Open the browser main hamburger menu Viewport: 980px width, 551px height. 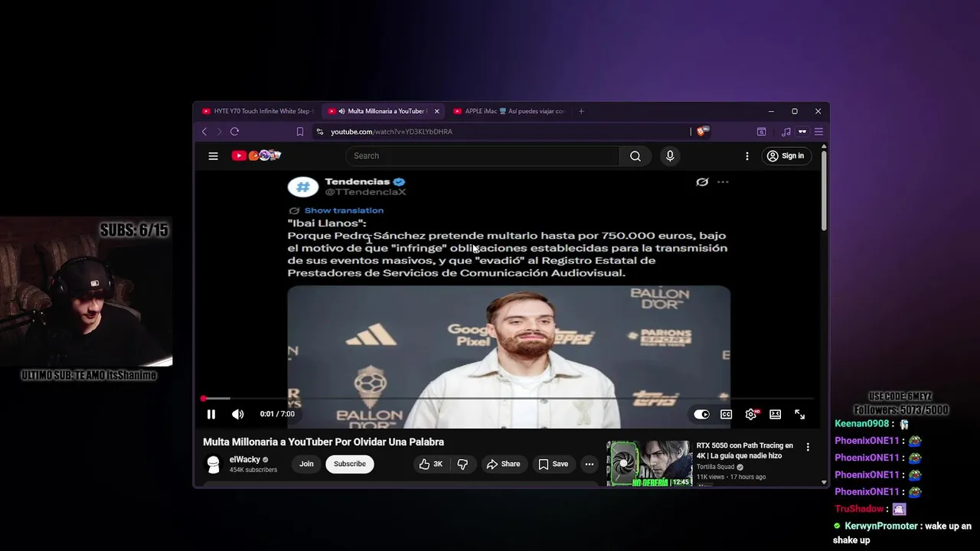pyautogui.click(x=818, y=132)
